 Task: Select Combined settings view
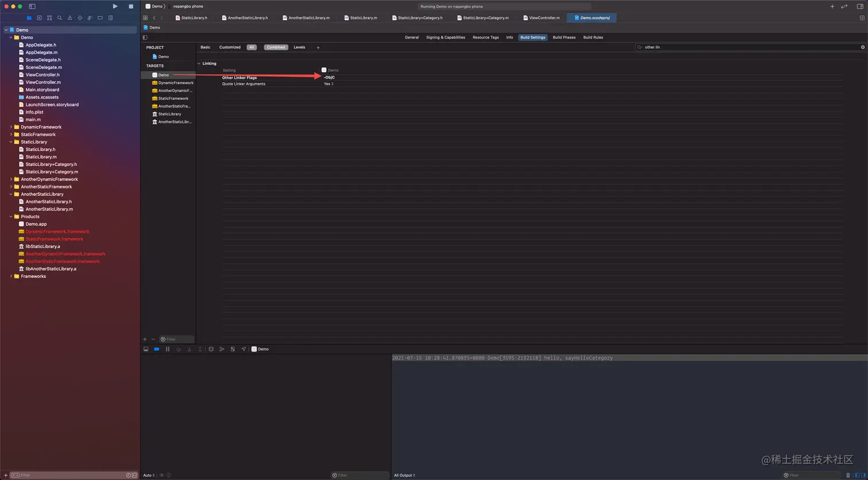[276, 47]
